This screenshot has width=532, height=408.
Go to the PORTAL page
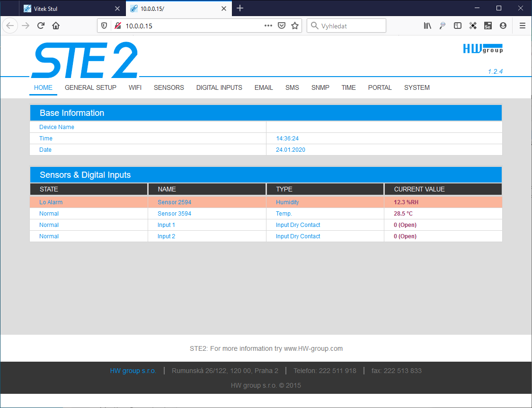coord(380,88)
